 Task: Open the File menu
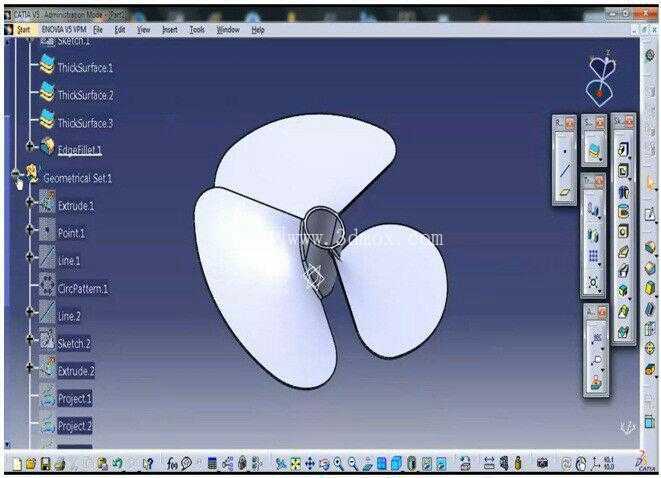[98, 30]
